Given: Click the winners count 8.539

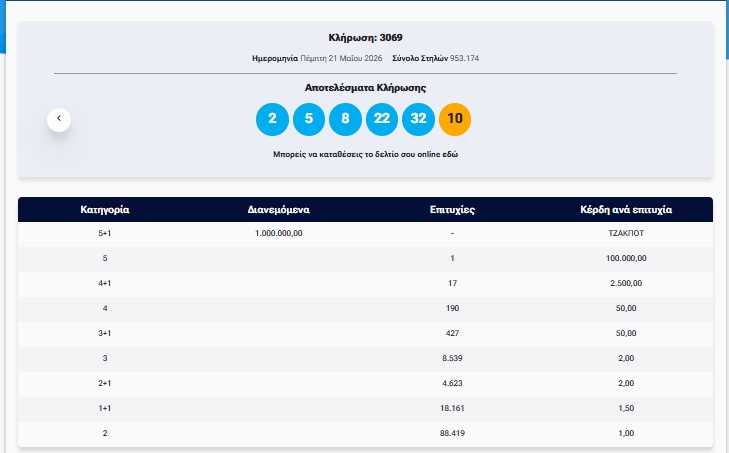Looking at the screenshot, I should pos(452,358).
